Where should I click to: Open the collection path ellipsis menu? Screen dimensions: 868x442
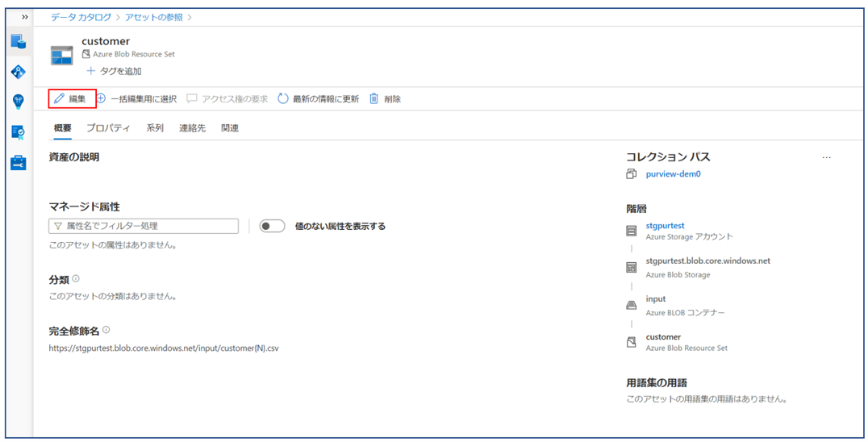827,157
